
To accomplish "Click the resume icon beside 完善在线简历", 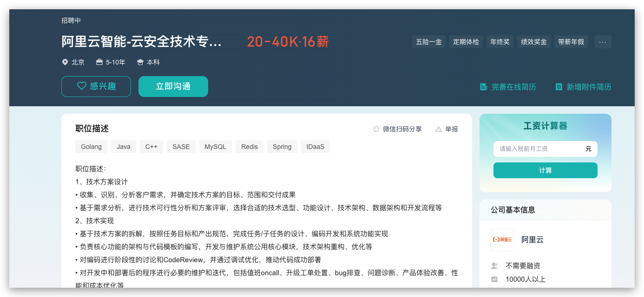I will coord(484,87).
